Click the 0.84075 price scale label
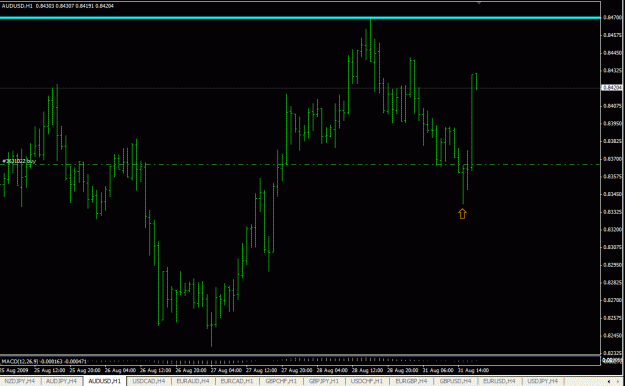The height and width of the screenshot is (386, 625). click(612, 106)
